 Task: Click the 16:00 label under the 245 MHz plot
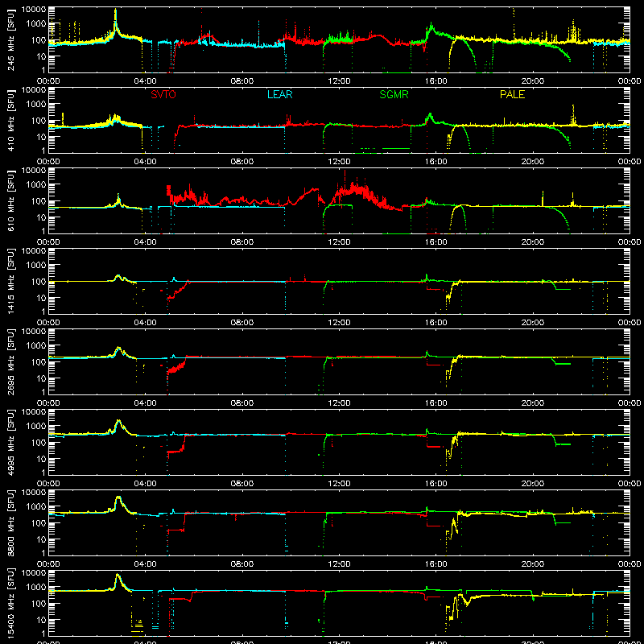[436, 81]
